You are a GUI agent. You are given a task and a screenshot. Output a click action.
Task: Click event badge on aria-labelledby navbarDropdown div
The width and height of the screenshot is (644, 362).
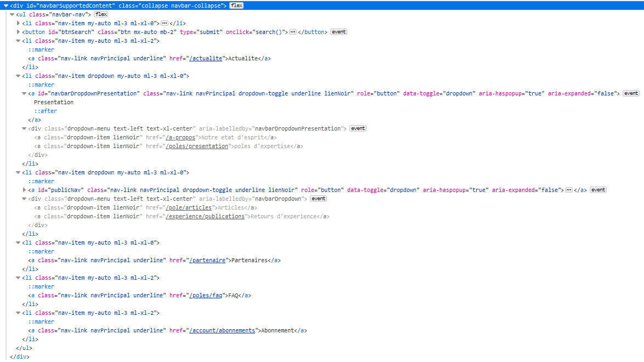coord(318,199)
